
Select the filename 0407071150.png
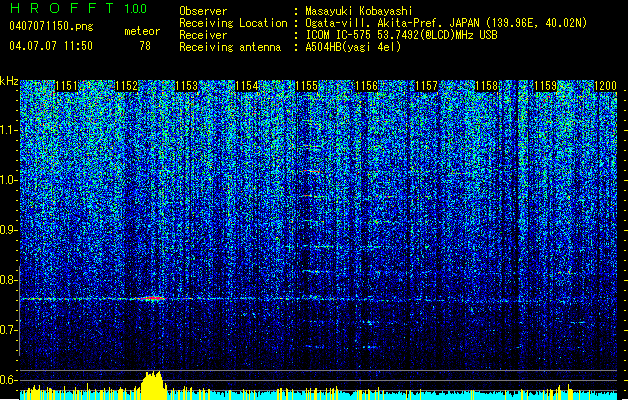pos(51,26)
